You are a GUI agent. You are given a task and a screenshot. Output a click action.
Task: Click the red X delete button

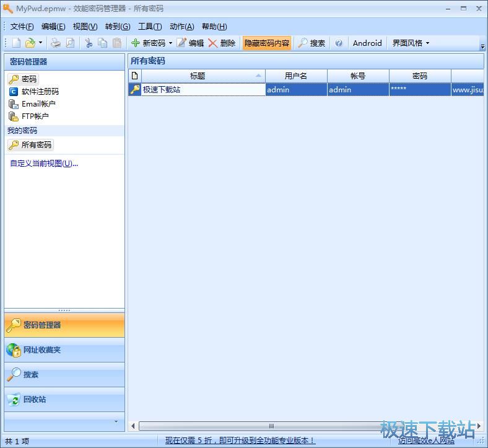coord(221,43)
